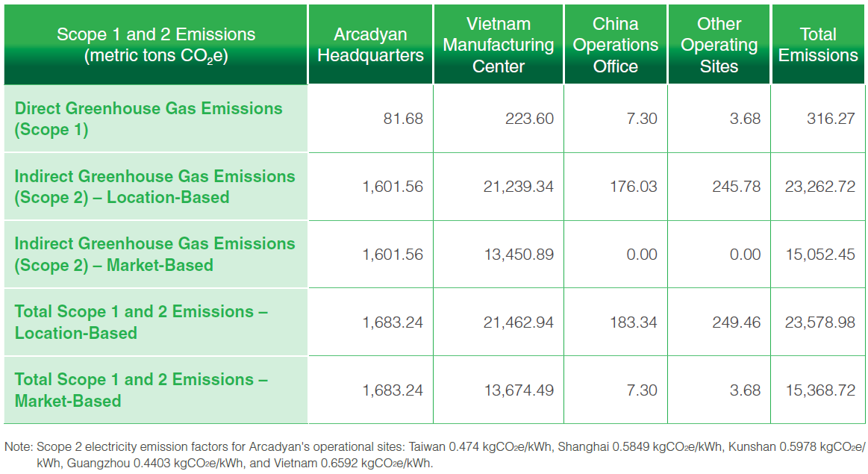Screen dimensions: 868x474
Task: Select Total Scope 1 and 2 Market-Based label
Action: point(141,390)
